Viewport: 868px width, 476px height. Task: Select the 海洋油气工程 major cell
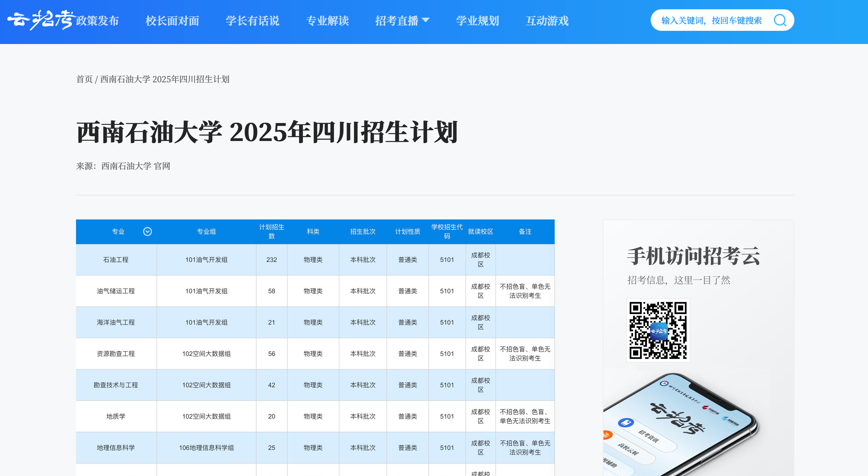(x=116, y=322)
